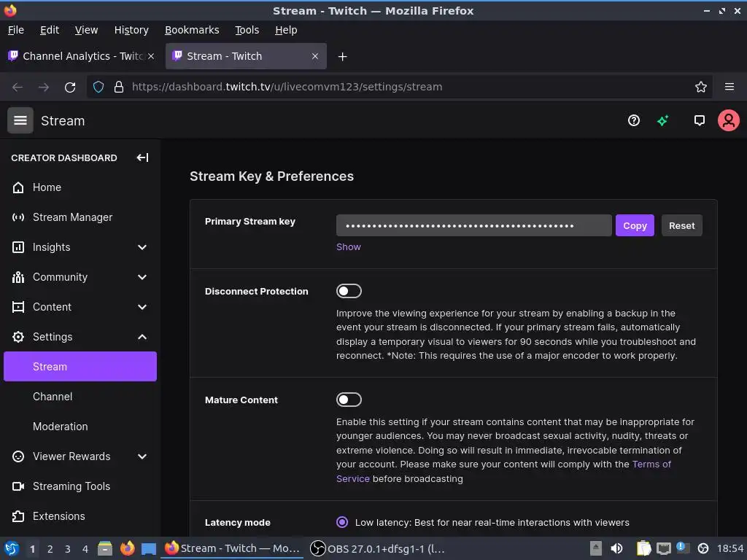Screen dimensions: 747x560
Task: Click the Community people icon
Action: [x=18, y=277]
